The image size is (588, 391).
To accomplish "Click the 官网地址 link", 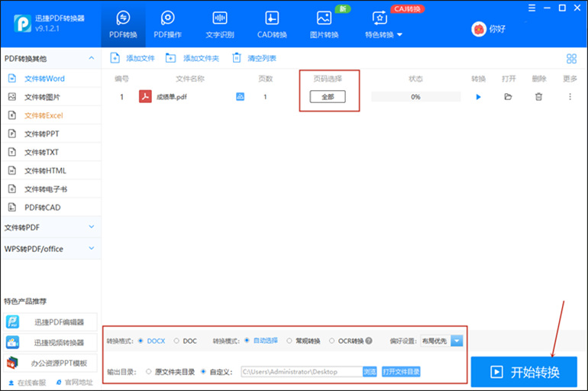I will point(74,383).
